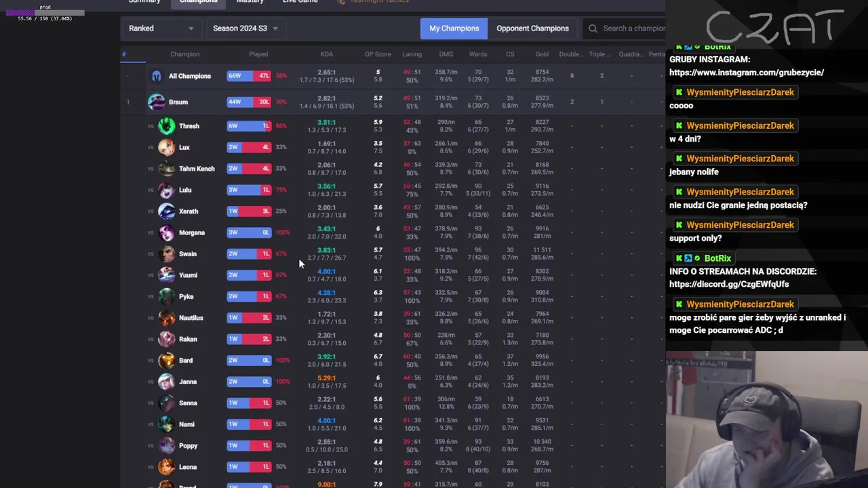The height and width of the screenshot is (488, 868).
Task: Click the Poppy portrait icon
Action: [166, 446]
